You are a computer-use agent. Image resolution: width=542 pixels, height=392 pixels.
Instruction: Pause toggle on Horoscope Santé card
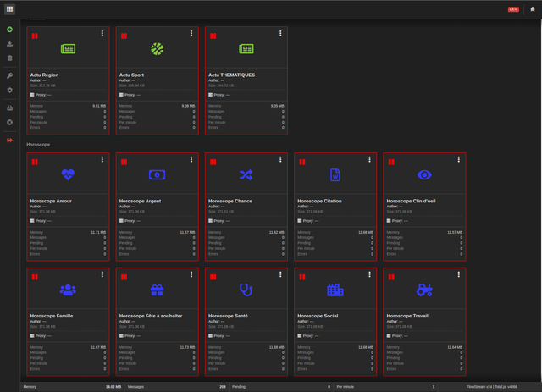[x=213, y=277]
